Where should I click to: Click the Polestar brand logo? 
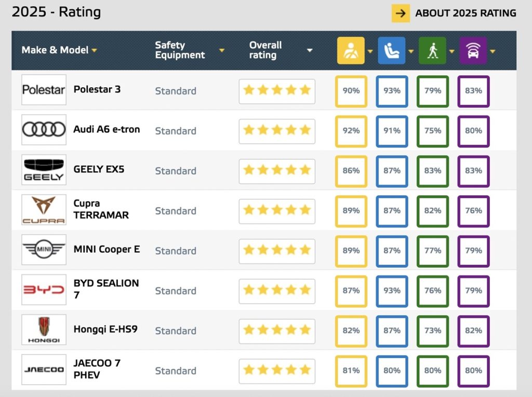(x=44, y=90)
